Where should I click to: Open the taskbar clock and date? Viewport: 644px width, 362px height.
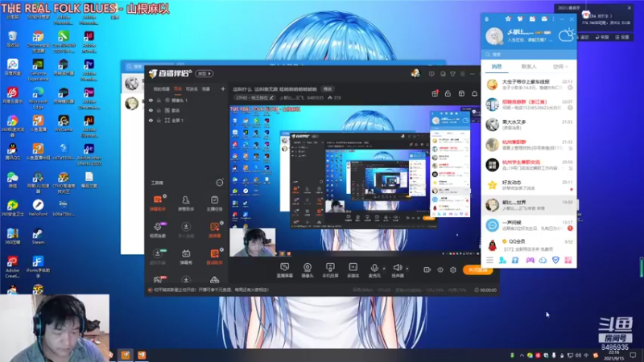pos(613,355)
